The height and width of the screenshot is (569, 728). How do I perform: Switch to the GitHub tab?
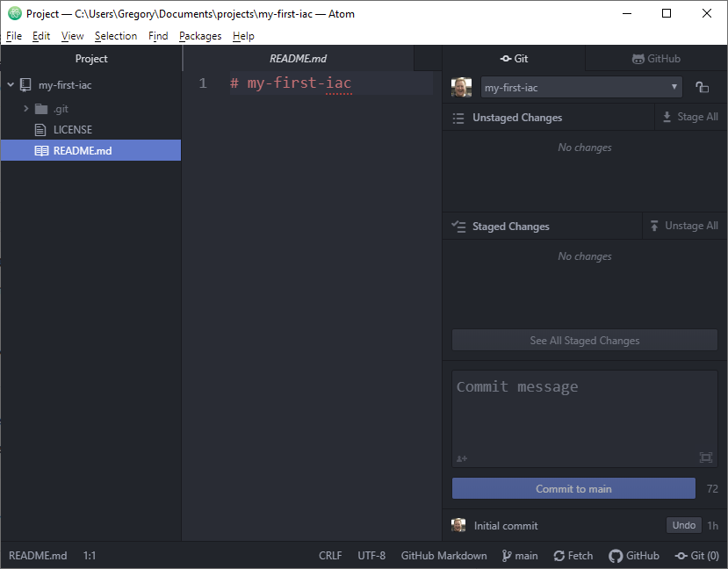pos(656,59)
